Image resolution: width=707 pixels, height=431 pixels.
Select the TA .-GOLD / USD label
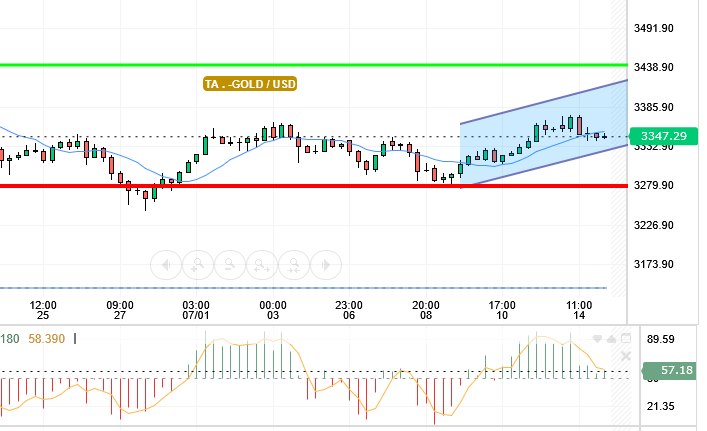[250, 84]
